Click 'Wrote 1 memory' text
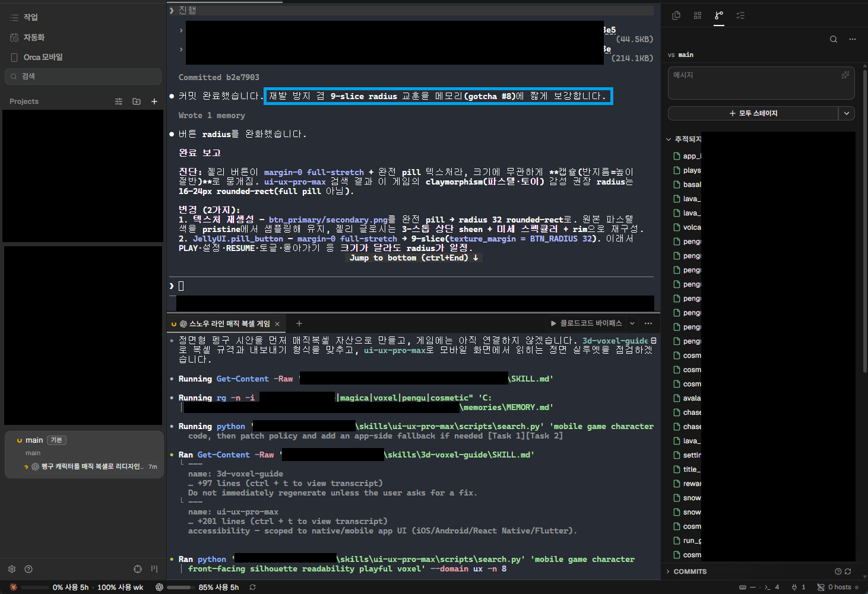Screen dimensions: 868x594 pos(212,115)
